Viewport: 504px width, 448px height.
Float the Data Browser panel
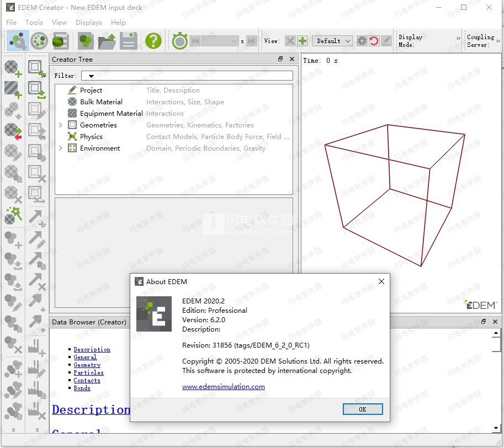pos(484,322)
